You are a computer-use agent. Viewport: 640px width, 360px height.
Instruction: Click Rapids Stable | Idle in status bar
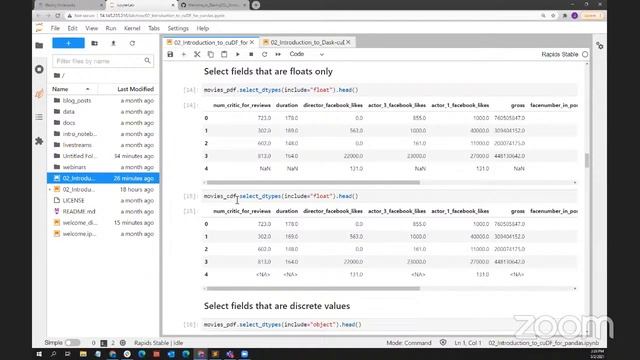(x=158, y=343)
